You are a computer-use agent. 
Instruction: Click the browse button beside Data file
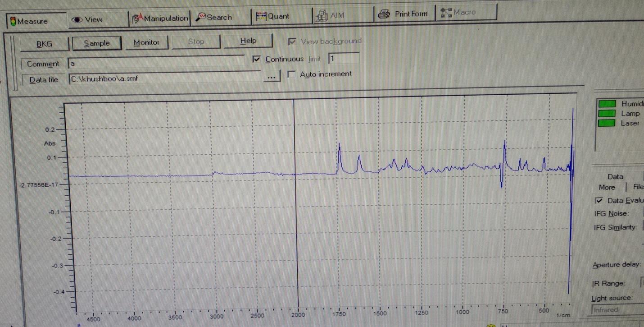(271, 77)
